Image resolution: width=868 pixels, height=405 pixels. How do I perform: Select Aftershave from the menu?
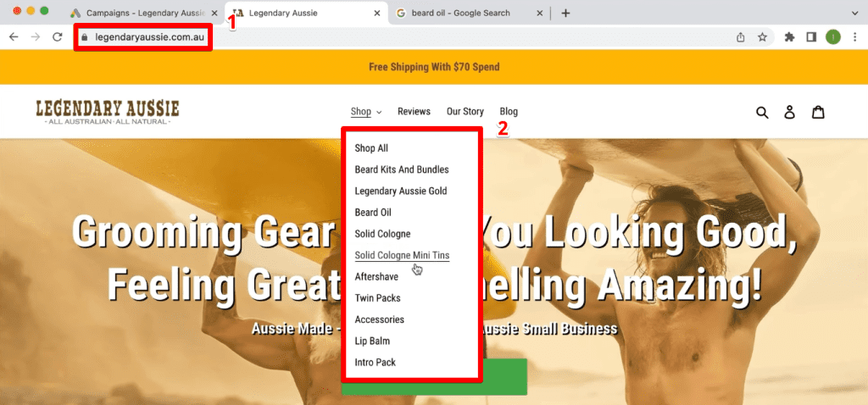(376, 277)
